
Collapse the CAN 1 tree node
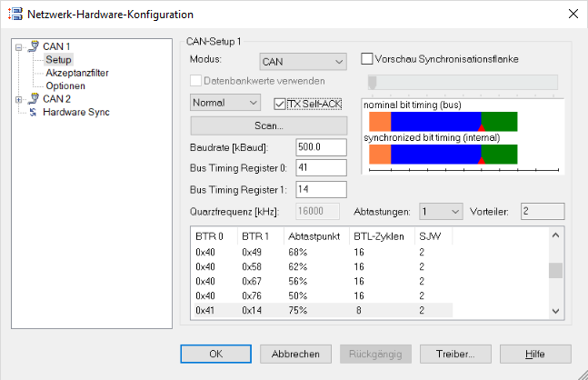click(x=19, y=47)
